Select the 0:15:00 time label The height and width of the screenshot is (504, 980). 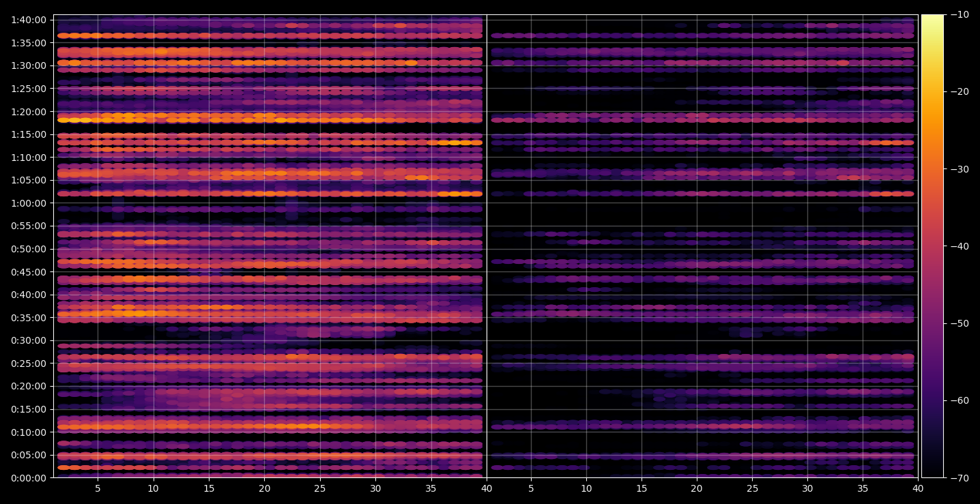point(29,409)
